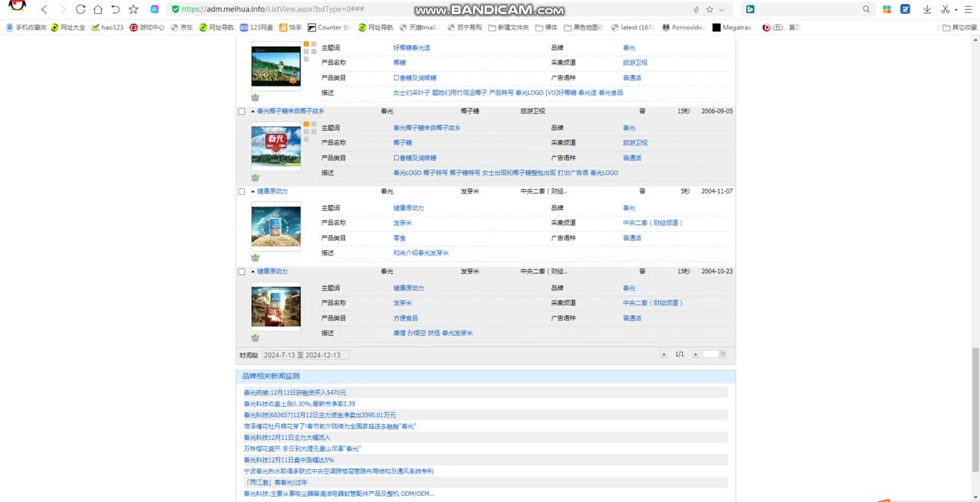Viewport: 980px width, 502px height.
Task: Open news 春光药装:12月12日获融资买入5470元
Action: pyautogui.click(x=295, y=393)
